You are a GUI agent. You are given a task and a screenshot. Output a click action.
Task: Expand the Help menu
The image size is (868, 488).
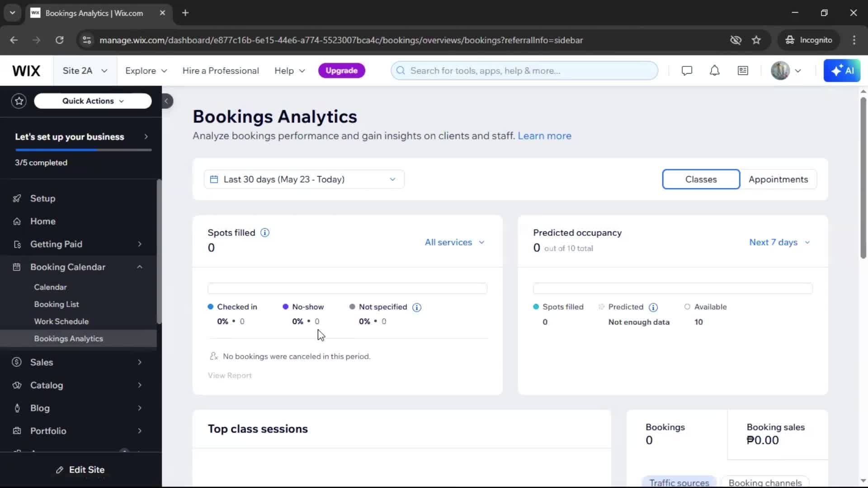pos(290,71)
